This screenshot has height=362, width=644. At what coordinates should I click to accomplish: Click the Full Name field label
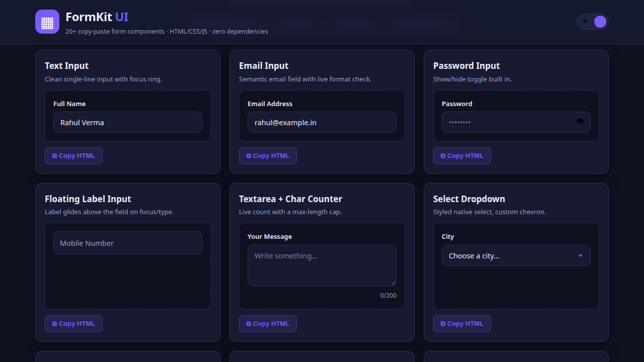(69, 104)
